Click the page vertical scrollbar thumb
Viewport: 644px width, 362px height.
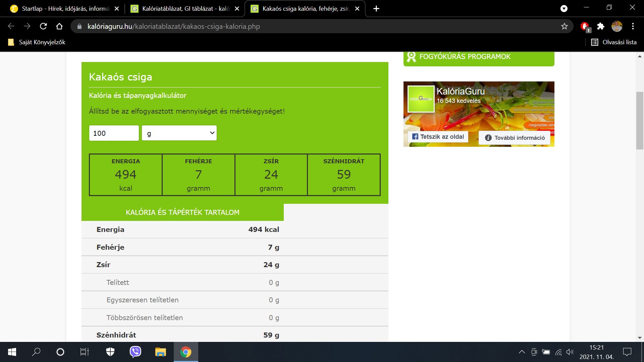[x=640, y=121]
